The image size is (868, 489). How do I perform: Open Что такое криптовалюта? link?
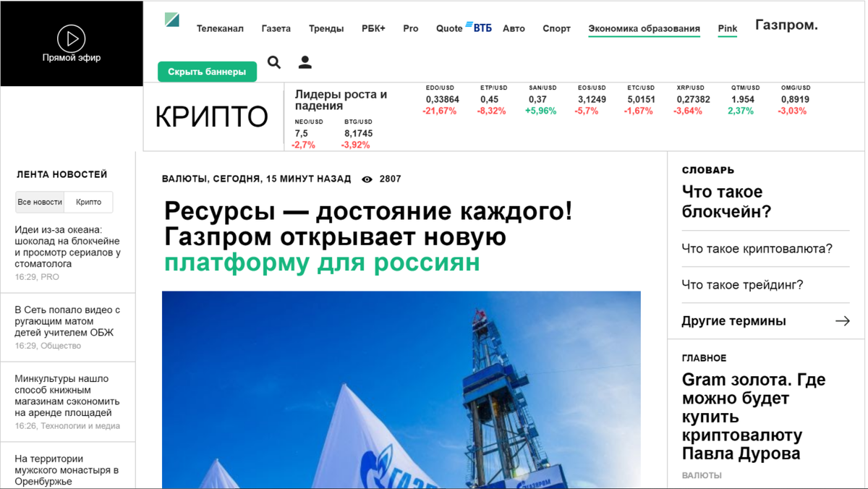pos(757,249)
